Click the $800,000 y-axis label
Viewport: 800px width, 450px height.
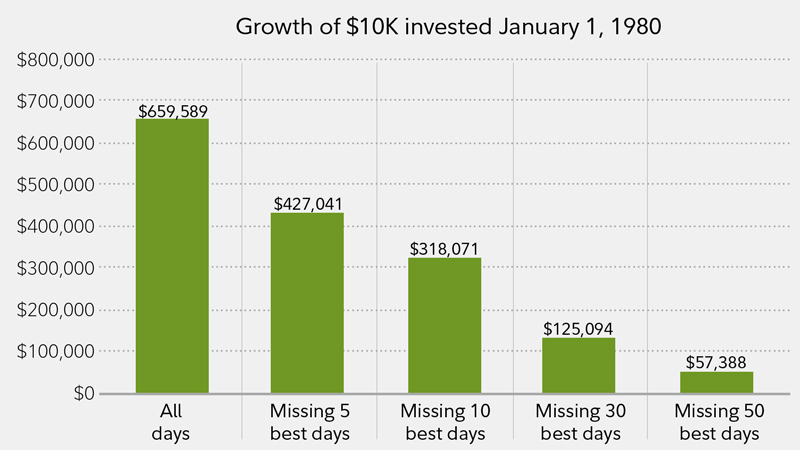57,60
